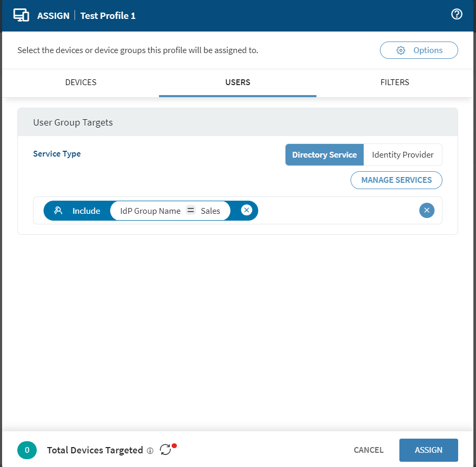
Task: Change the equals operator in the rule
Action: [x=191, y=211]
